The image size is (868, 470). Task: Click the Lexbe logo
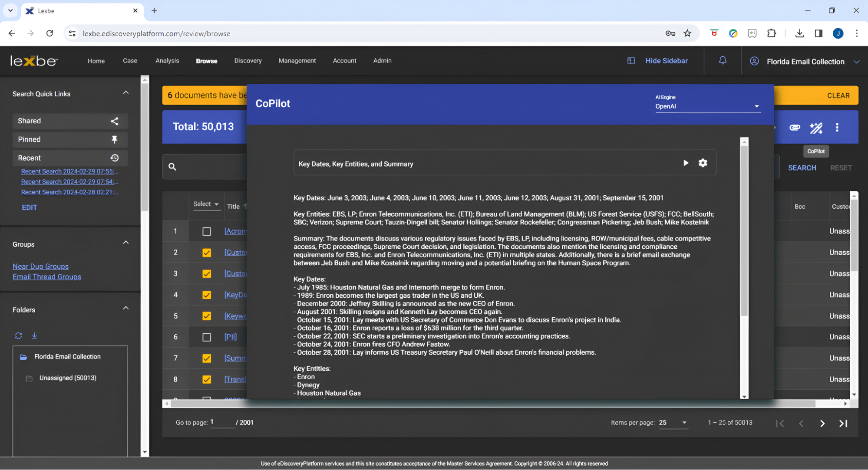pos(34,61)
